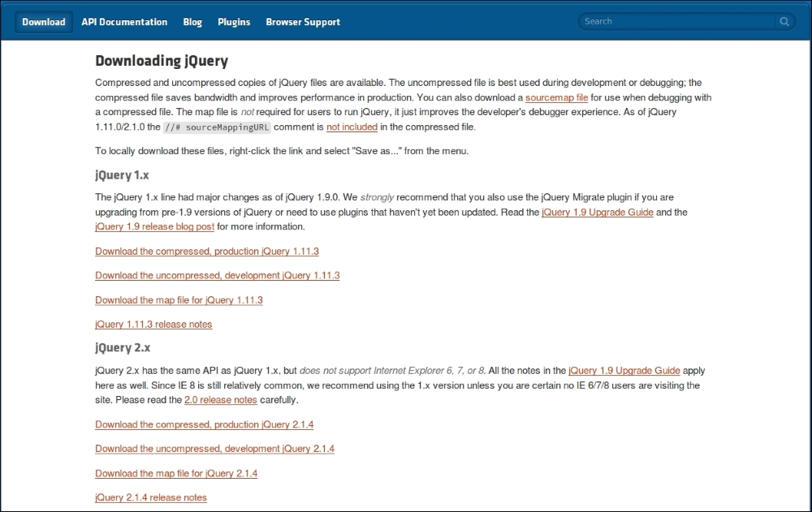The height and width of the screenshot is (512, 812).
Task: Click the 'To locally download these files' sentence
Action: (x=282, y=151)
